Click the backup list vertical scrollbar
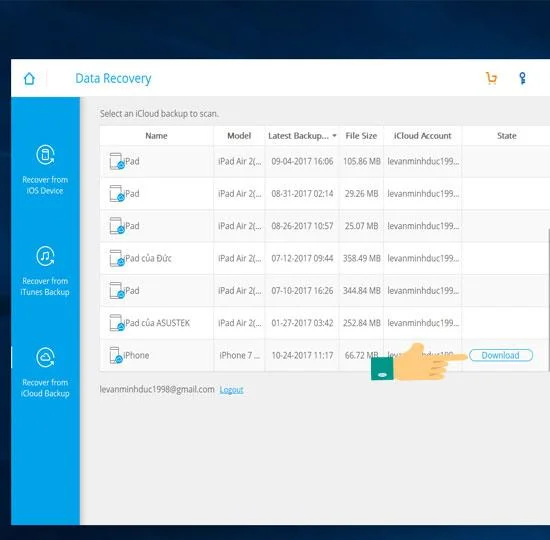The width and height of the screenshot is (550, 540). click(548, 300)
